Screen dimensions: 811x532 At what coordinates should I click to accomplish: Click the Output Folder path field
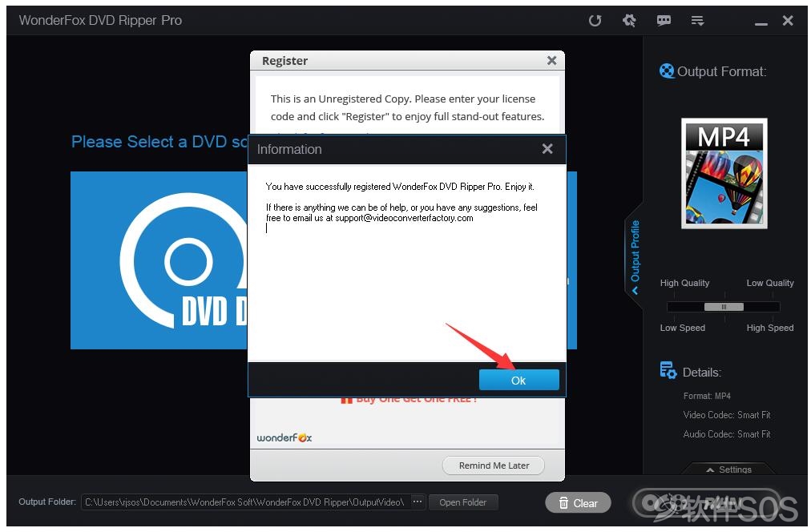pyautogui.click(x=246, y=502)
